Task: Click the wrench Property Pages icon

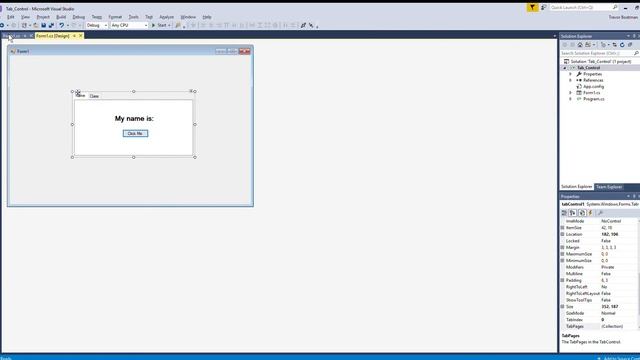Action: (600, 213)
